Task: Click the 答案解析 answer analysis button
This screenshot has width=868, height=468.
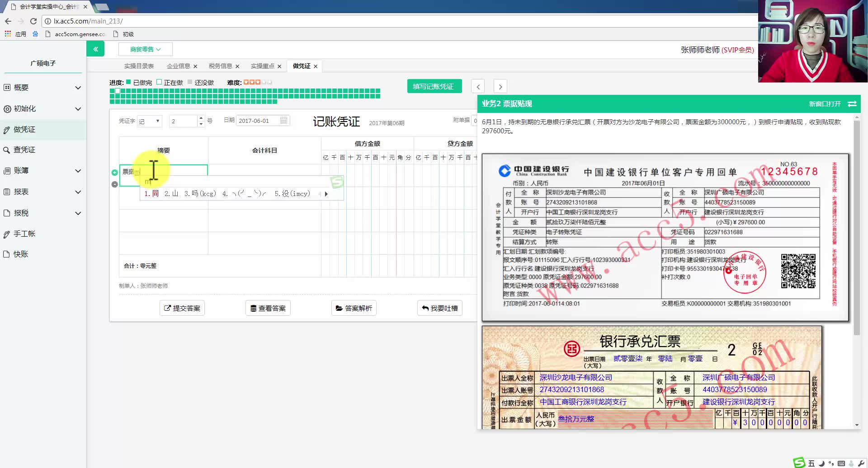Action: tap(354, 308)
